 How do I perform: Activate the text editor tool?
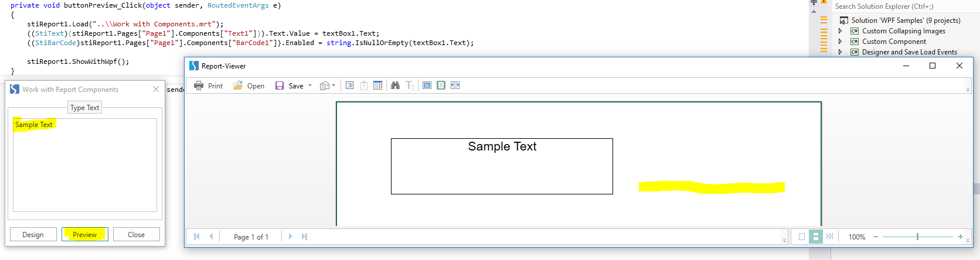pos(410,85)
